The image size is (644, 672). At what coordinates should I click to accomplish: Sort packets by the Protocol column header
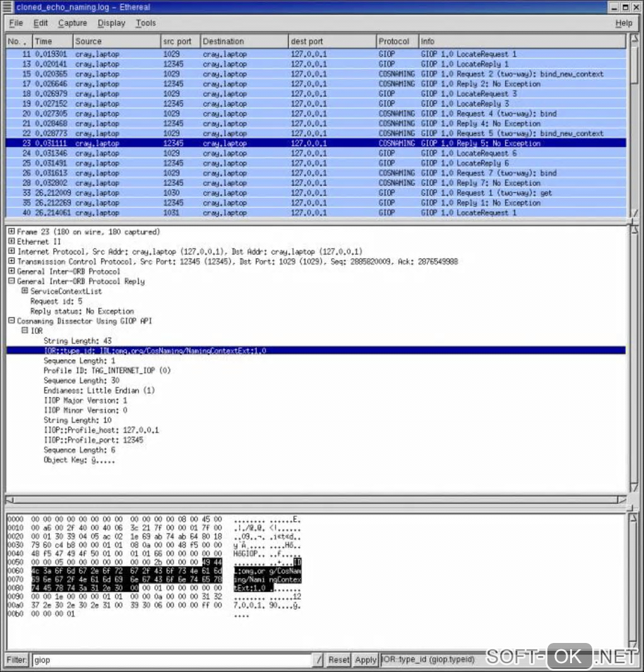tap(397, 41)
